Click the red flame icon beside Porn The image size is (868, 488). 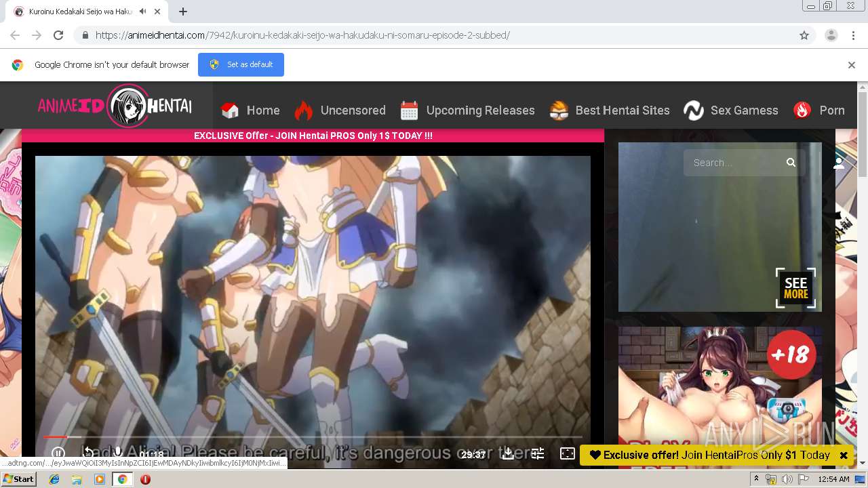click(x=802, y=110)
